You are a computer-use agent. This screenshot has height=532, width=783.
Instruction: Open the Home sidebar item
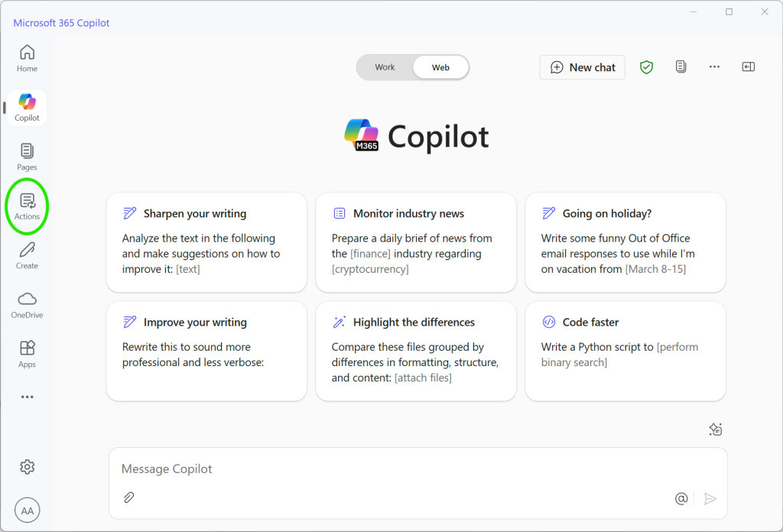(x=27, y=58)
